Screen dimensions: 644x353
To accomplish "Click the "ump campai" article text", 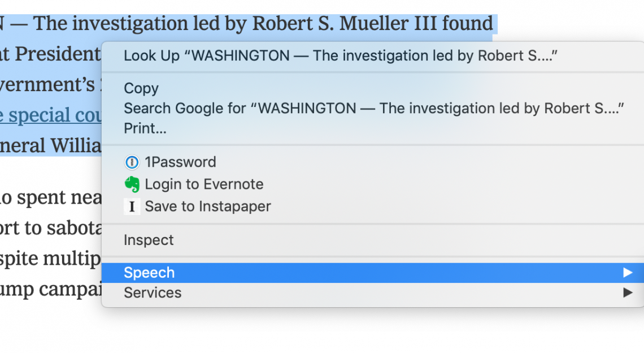I will click(51, 289).
